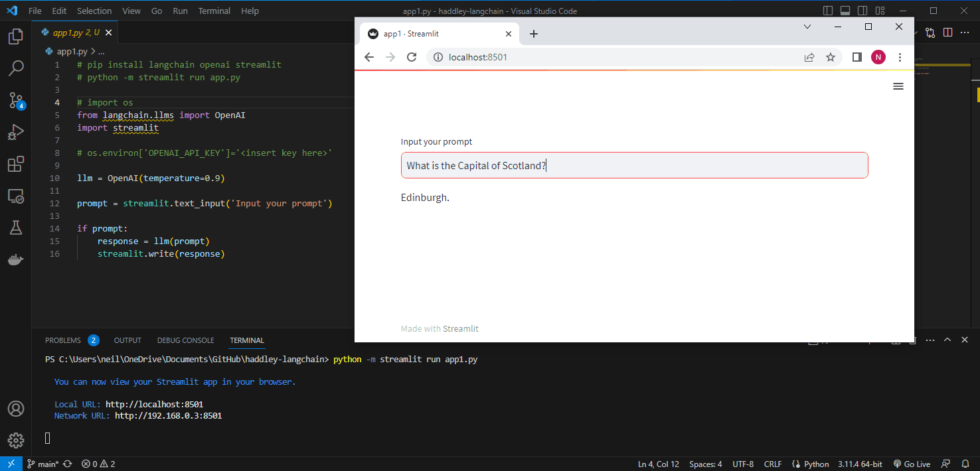
Task: Click the 'Input your prompt' text field
Action: pyautogui.click(x=634, y=165)
